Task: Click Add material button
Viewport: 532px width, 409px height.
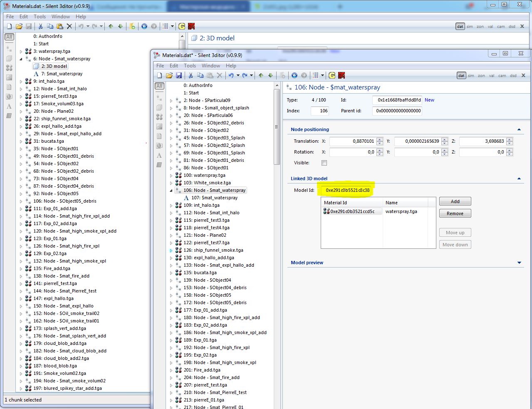Action: pyautogui.click(x=455, y=201)
